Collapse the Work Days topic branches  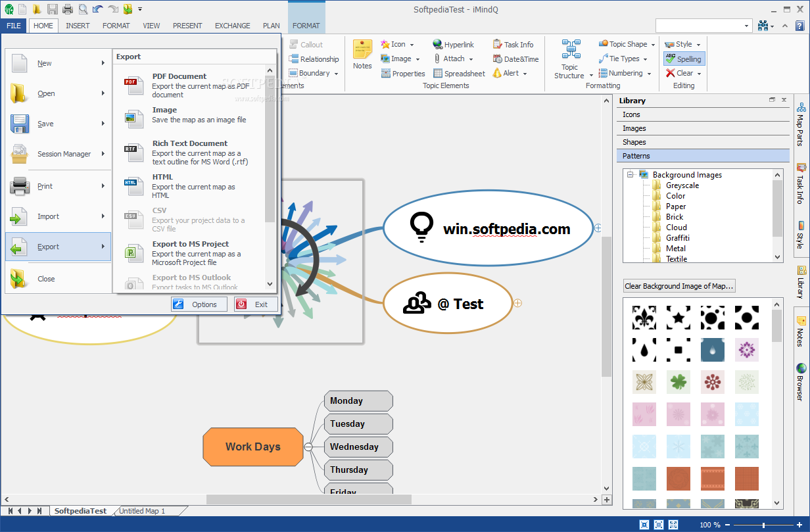[308, 447]
